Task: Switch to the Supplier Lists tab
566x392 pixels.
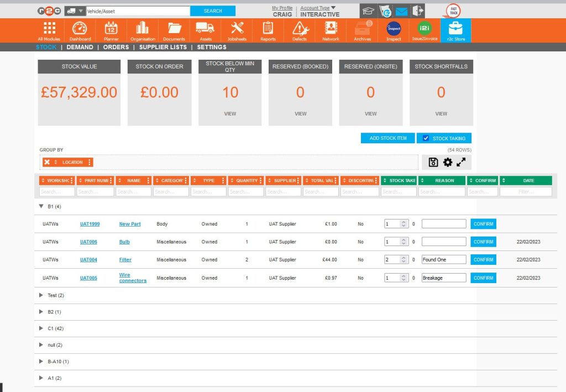Action: click(x=163, y=48)
